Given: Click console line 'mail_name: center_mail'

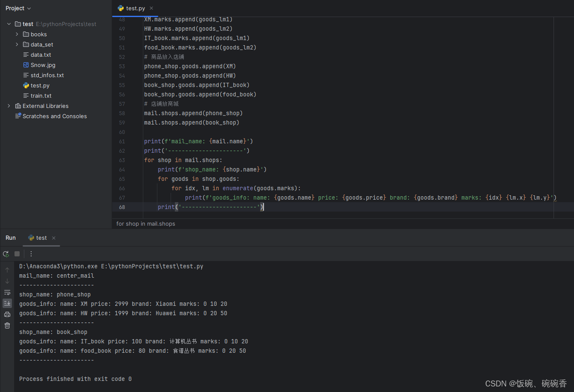Looking at the screenshot, I should point(57,276).
